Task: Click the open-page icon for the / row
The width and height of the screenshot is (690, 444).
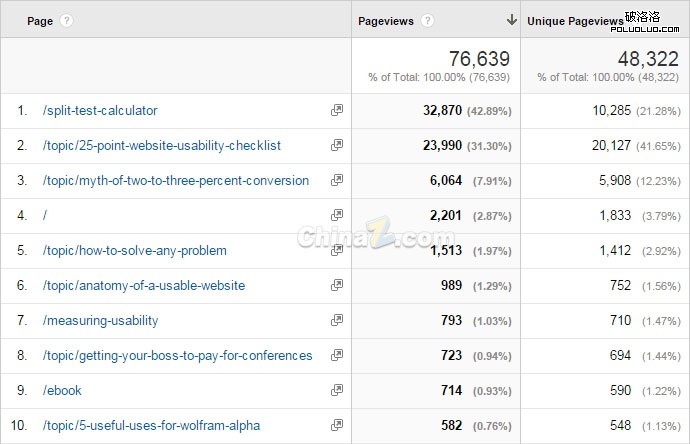Action: coord(337,216)
